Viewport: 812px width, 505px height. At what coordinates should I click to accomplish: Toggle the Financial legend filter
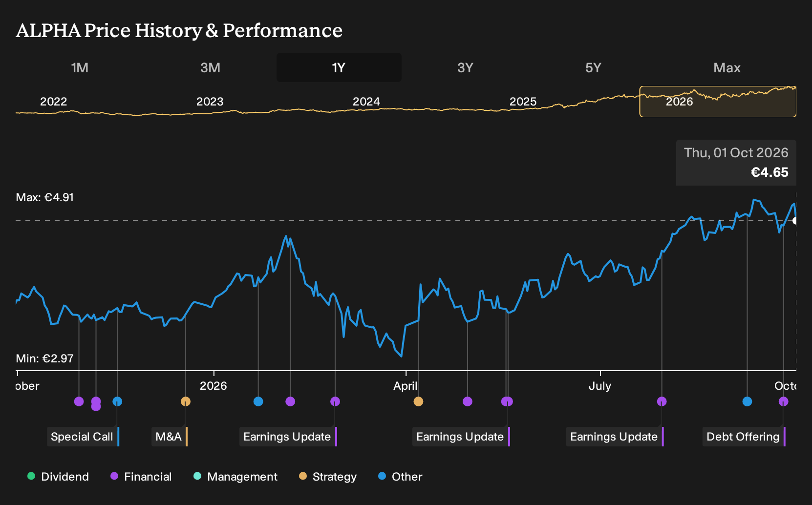tap(141, 477)
